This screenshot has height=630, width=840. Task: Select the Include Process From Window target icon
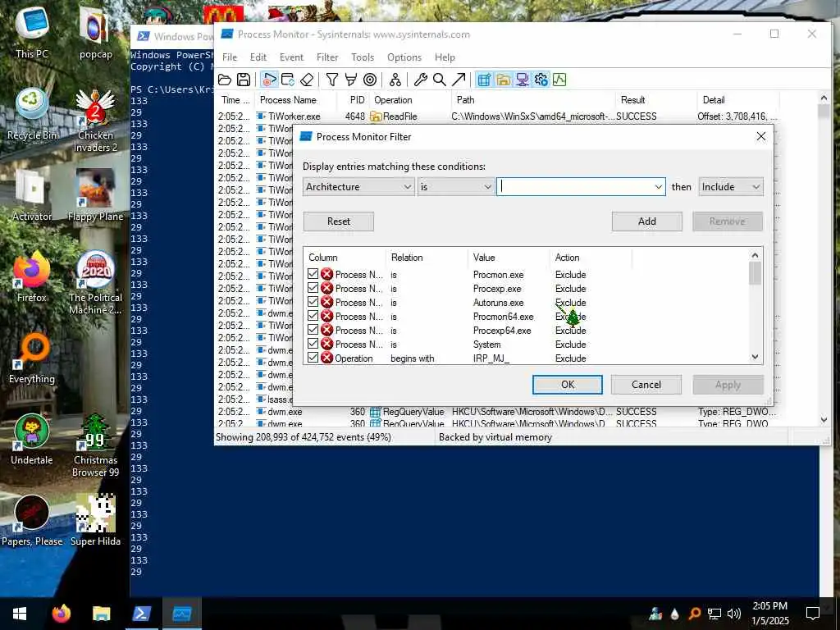click(370, 80)
